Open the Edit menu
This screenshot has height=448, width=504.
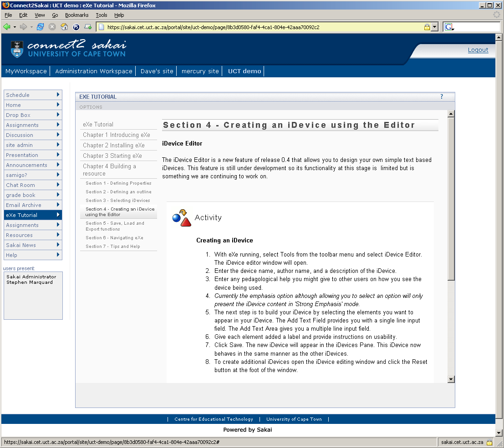23,15
